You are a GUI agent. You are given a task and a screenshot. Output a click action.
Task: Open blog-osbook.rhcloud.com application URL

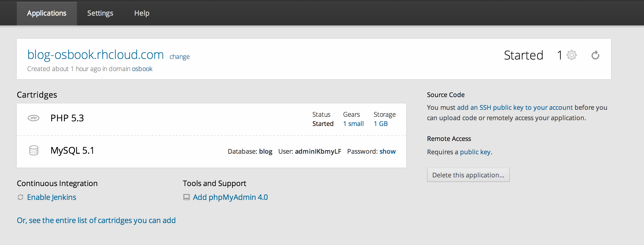pos(95,55)
